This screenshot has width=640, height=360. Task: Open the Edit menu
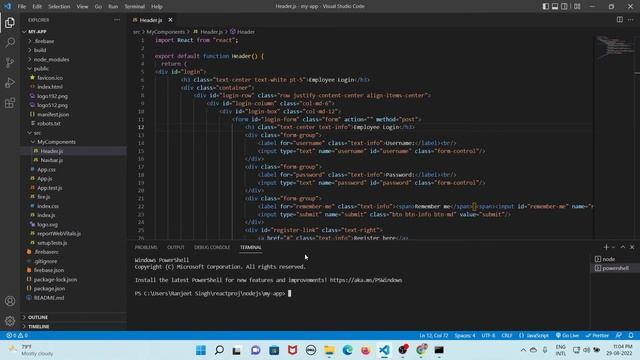pyautogui.click(x=37, y=7)
